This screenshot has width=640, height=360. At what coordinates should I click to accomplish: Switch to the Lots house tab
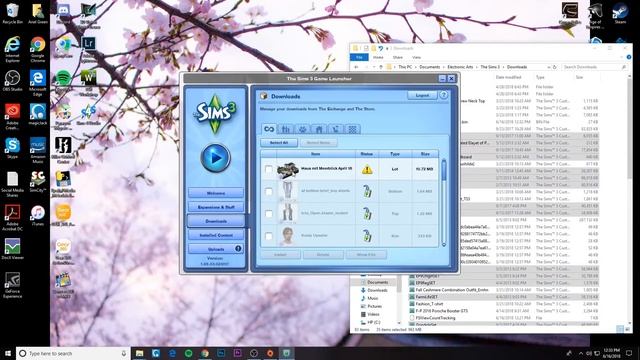[x=319, y=129]
